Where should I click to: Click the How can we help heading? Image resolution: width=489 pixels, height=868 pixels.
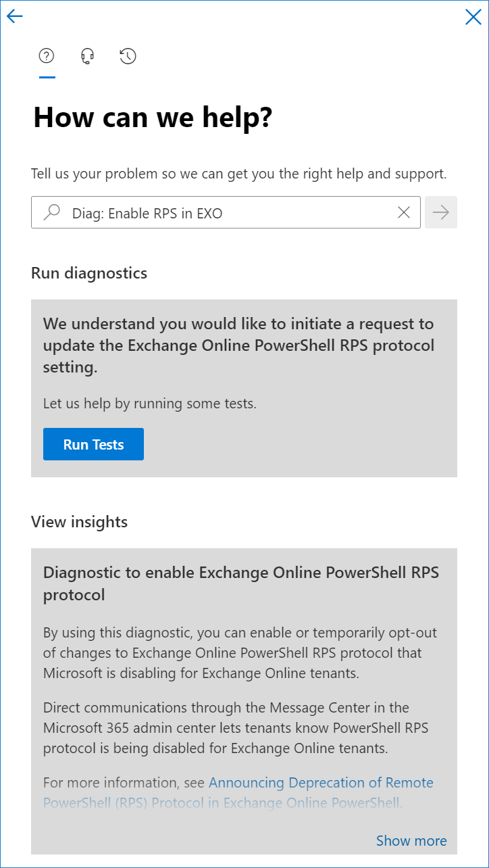click(x=153, y=117)
